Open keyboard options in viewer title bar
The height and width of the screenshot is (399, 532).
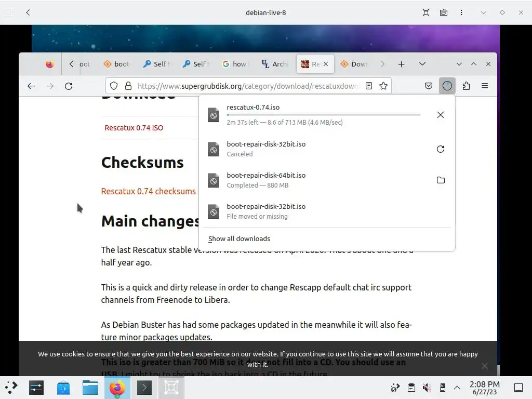[444, 12]
